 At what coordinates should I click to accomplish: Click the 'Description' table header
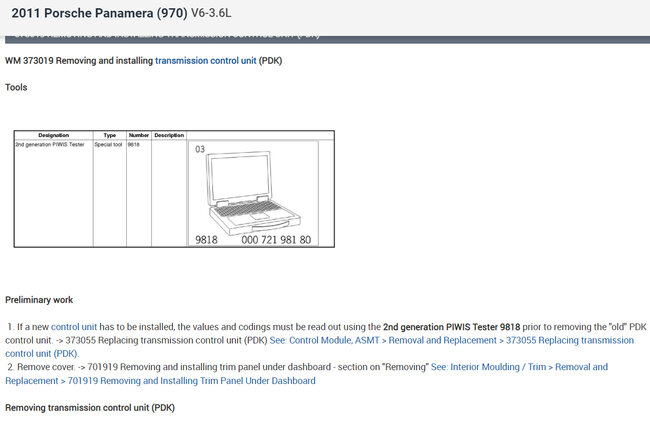tap(169, 135)
